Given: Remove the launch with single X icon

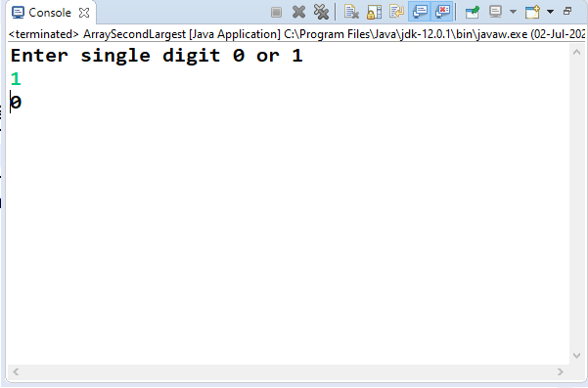Looking at the screenshot, I should [298, 12].
